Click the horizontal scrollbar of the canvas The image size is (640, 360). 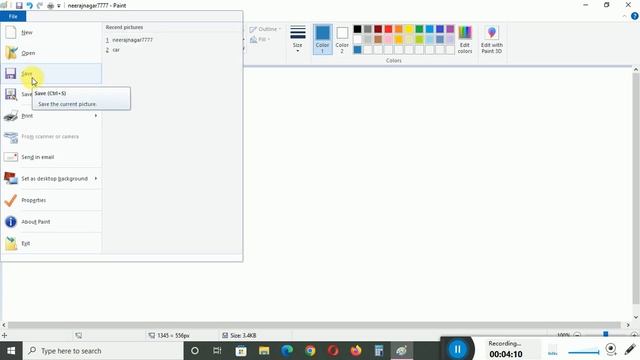[x=313, y=325]
